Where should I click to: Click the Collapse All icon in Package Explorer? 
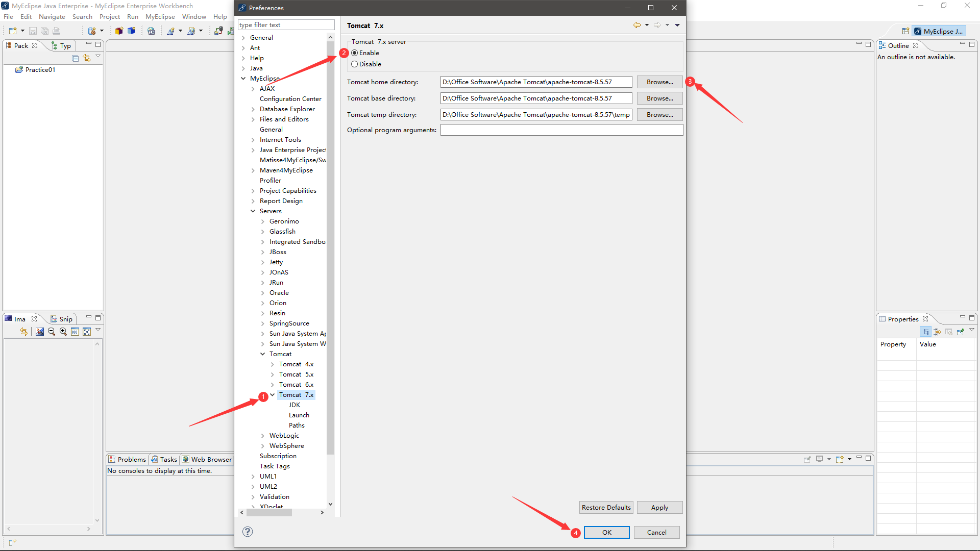click(x=76, y=58)
